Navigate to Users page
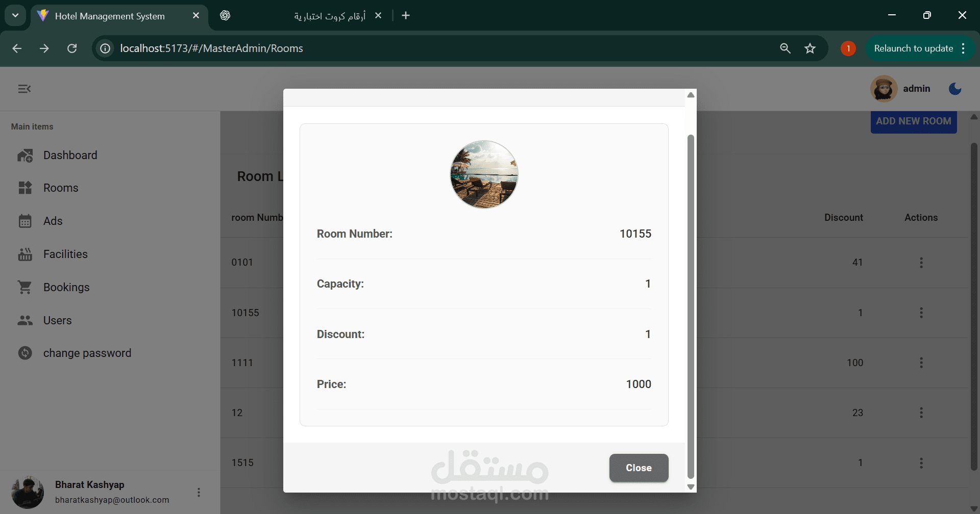980x514 pixels. coord(57,320)
